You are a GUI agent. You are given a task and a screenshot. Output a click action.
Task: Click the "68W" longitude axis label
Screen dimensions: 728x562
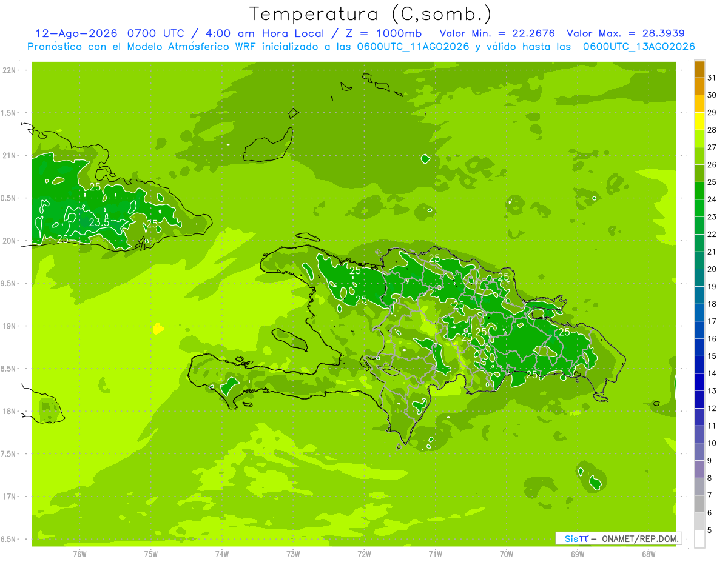click(x=649, y=554)
